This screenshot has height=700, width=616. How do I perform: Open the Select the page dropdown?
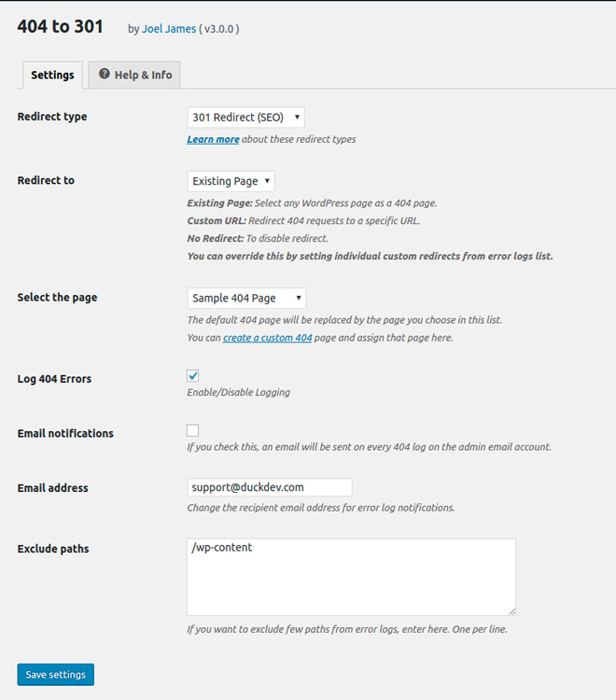246,298
